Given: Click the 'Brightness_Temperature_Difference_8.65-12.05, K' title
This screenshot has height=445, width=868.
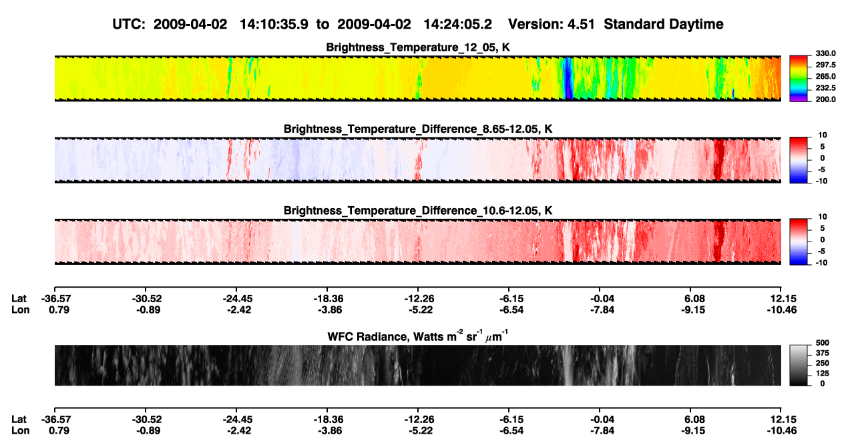Looking at the screenshot, I should [x=418, y=129].
